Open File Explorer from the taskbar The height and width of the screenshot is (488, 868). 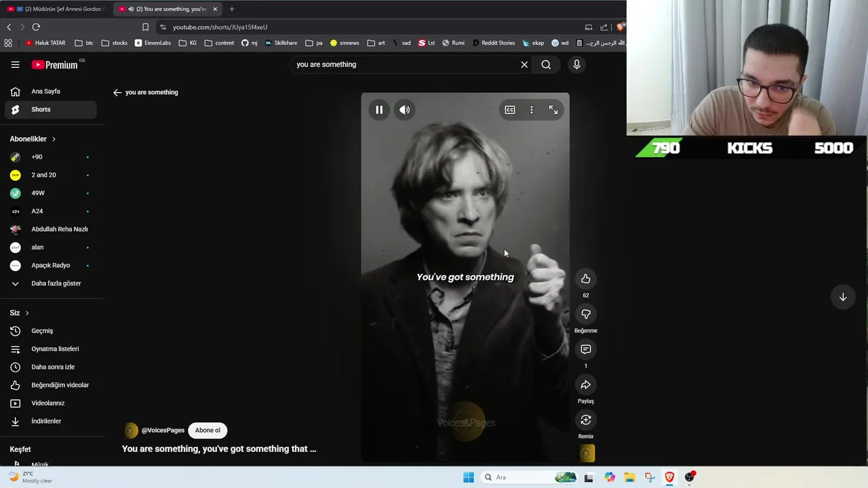tap(629, 477)
